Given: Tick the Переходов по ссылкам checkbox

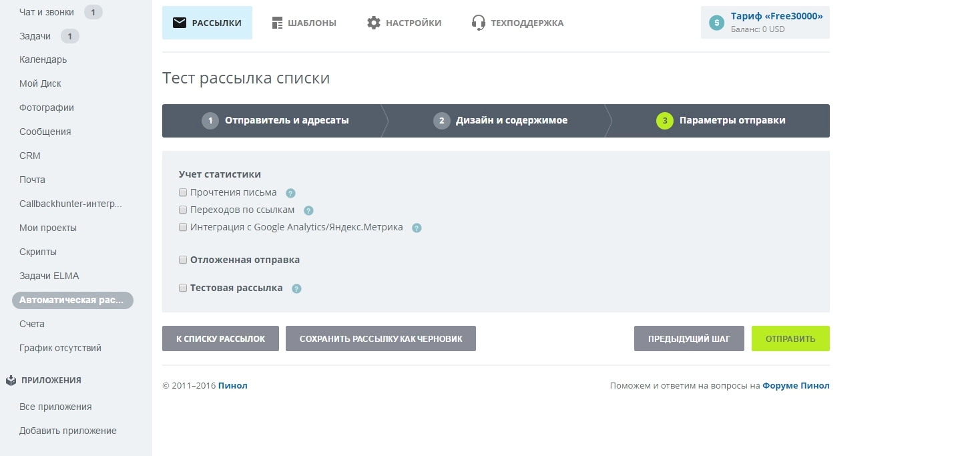Looking at the screenshot, I should pos(183,210).
